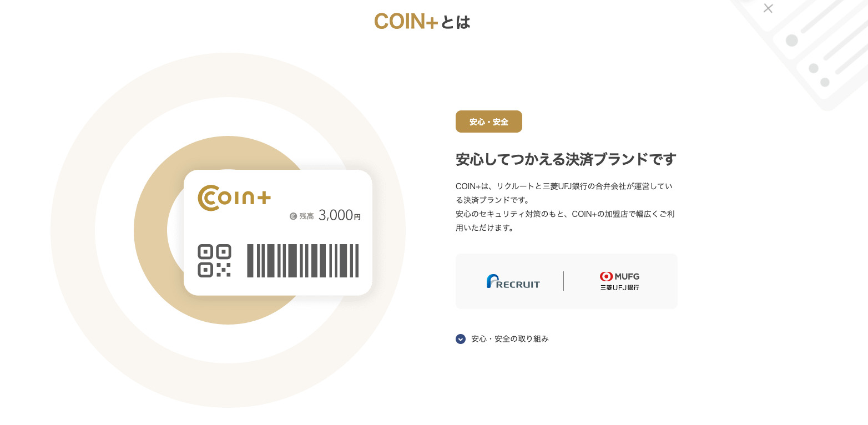The height and width of the screenshot is (425, 868).
Task: Click the small coin icon beside 残高
Action: coord(293,216)
